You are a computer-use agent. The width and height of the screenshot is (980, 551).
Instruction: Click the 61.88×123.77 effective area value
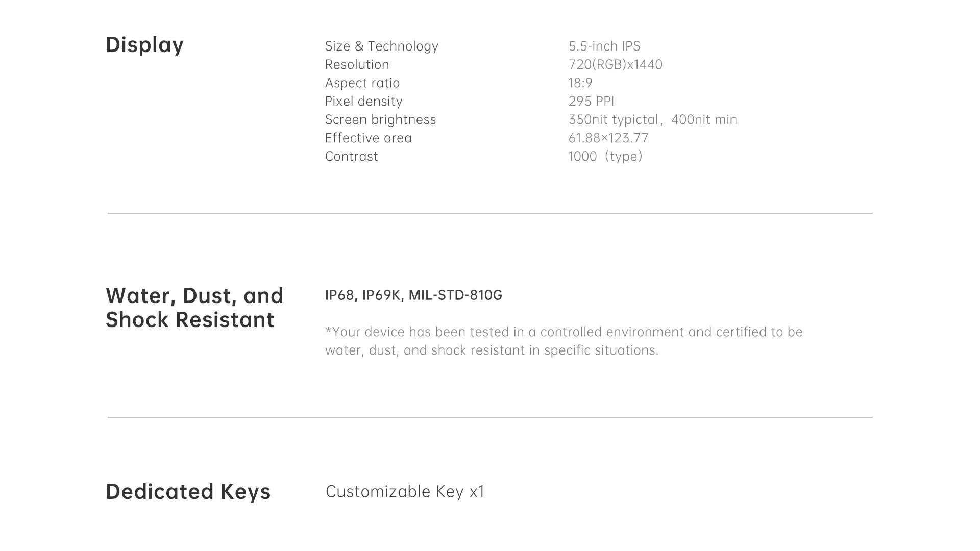608,138
